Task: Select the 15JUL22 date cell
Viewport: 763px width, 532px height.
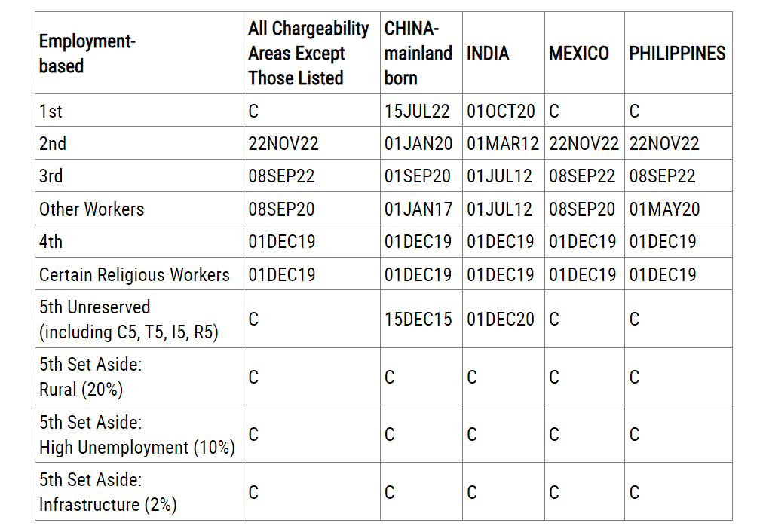Action: click(x=417, y=112)
